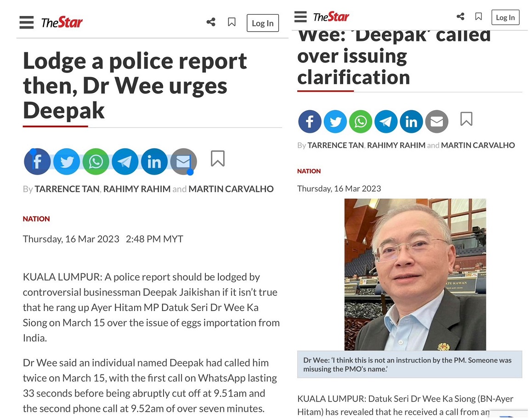Email the left article
Image resolution: width=532 pixels, height=419 pixels.
point(183,162)
